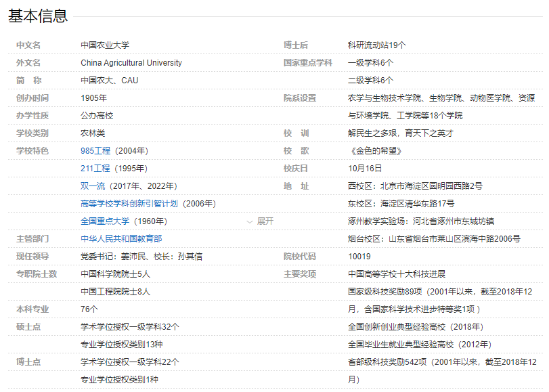The height and width of the screenshot is (392, 549).
Task: Click the 烟台校区 address line
Action: 434,239
